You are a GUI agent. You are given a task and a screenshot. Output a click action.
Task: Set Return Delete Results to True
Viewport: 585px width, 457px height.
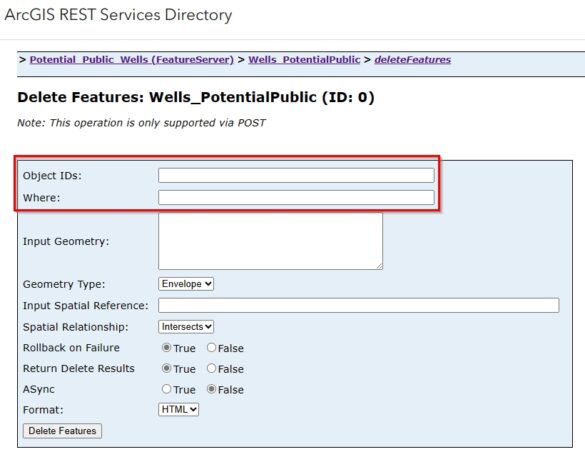(x=166, y=369)
